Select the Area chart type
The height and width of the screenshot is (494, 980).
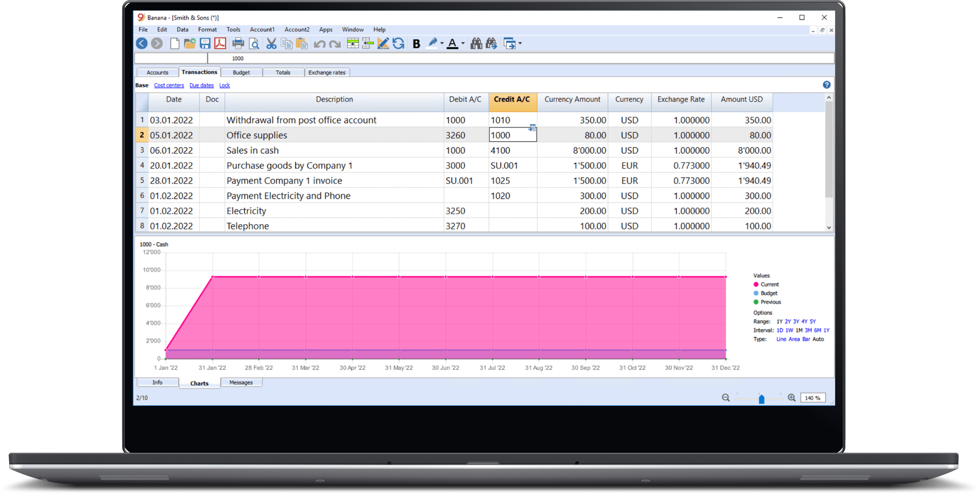point(794,339)
